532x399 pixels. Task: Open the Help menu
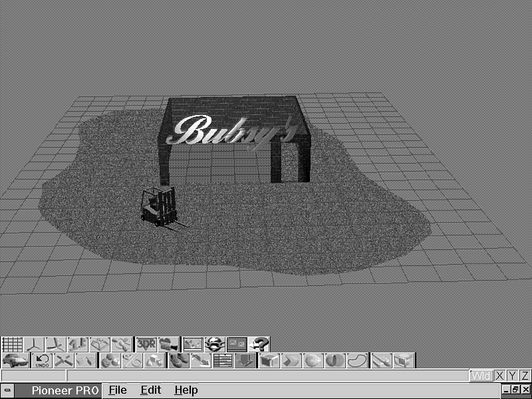pyautogui.click(x=186, y=390)
